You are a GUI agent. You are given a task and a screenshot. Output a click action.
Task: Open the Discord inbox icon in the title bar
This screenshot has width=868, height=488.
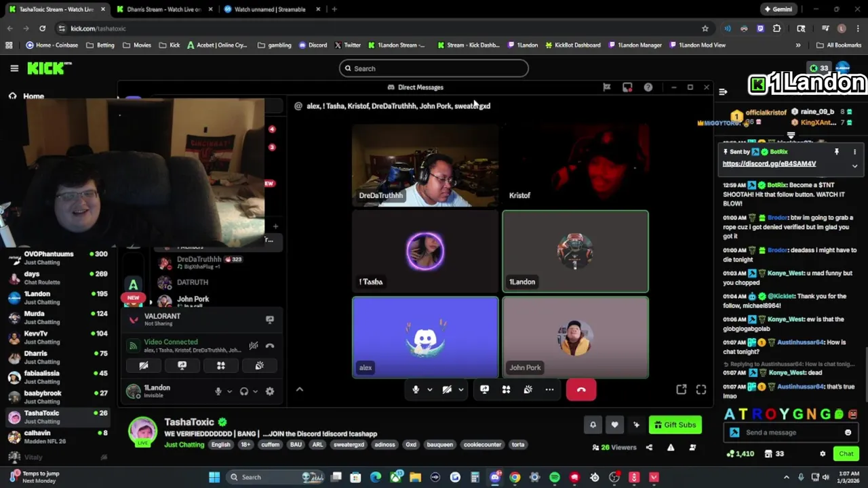[x=627, y=87]
